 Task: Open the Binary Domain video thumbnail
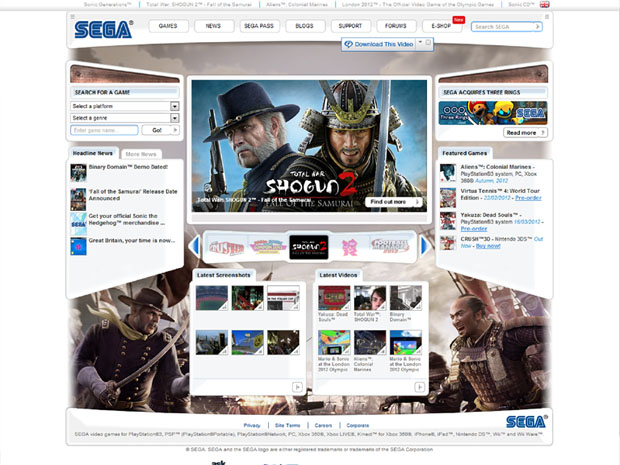click(x=406, y=298)
